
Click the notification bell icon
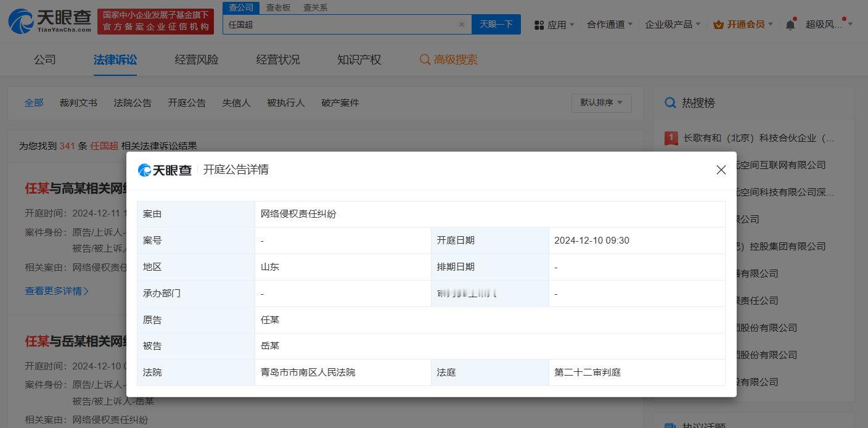pos(790,25)
